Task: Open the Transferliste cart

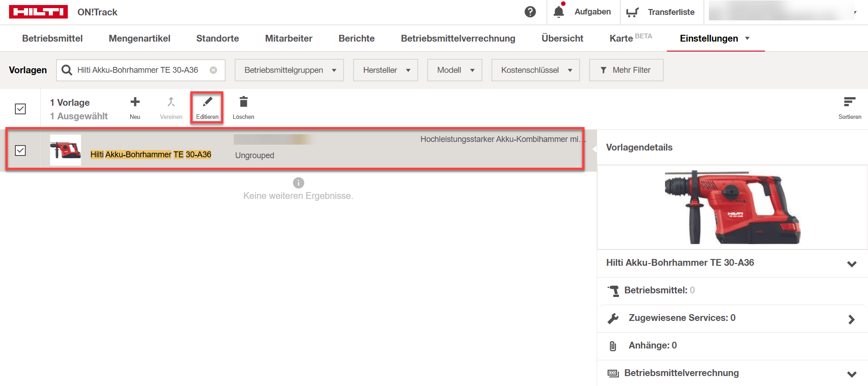Action: [x=632, y=12]
